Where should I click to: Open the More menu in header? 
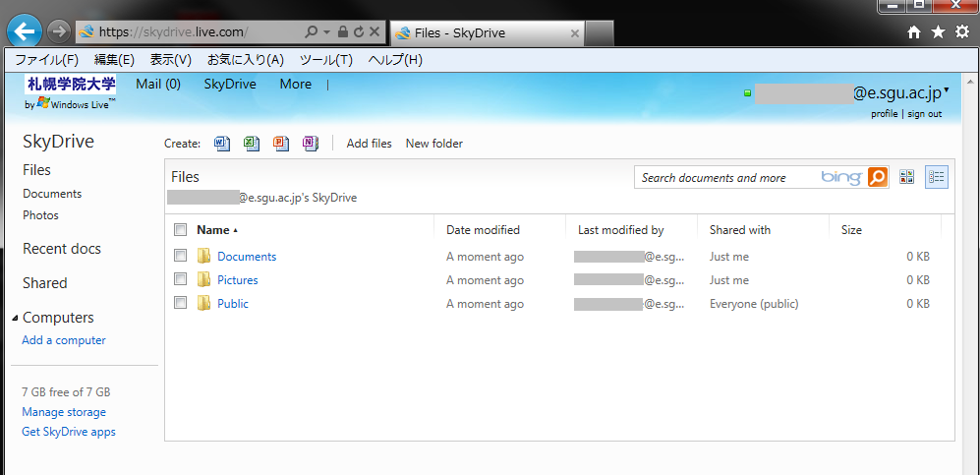click(x=296, y=85)
